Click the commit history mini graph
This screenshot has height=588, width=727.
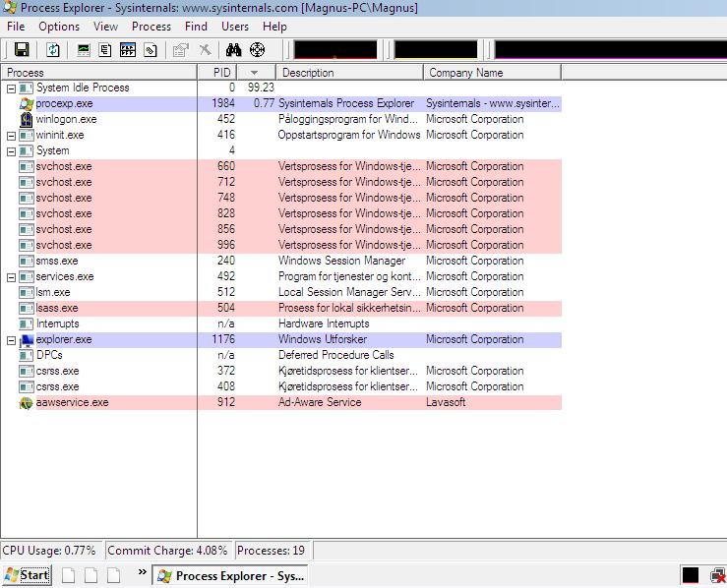coord(436,49)
